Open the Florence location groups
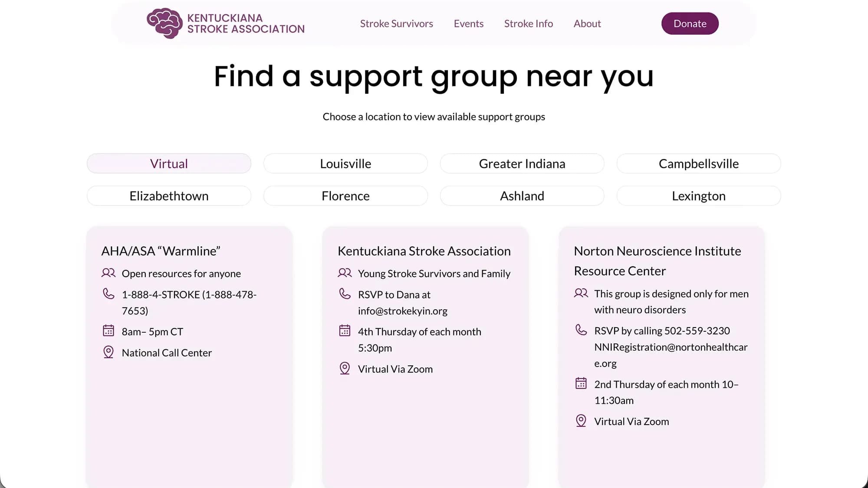868x488 pixels. tap(345, 196)
